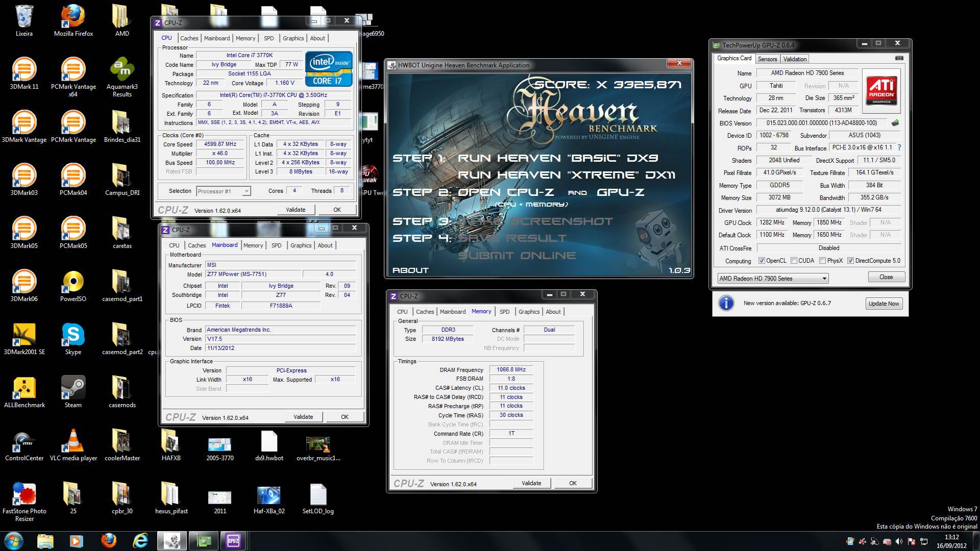Open the AMD folder on the desktop
This screenshot has width=980, height=551.
coord(122,21)
